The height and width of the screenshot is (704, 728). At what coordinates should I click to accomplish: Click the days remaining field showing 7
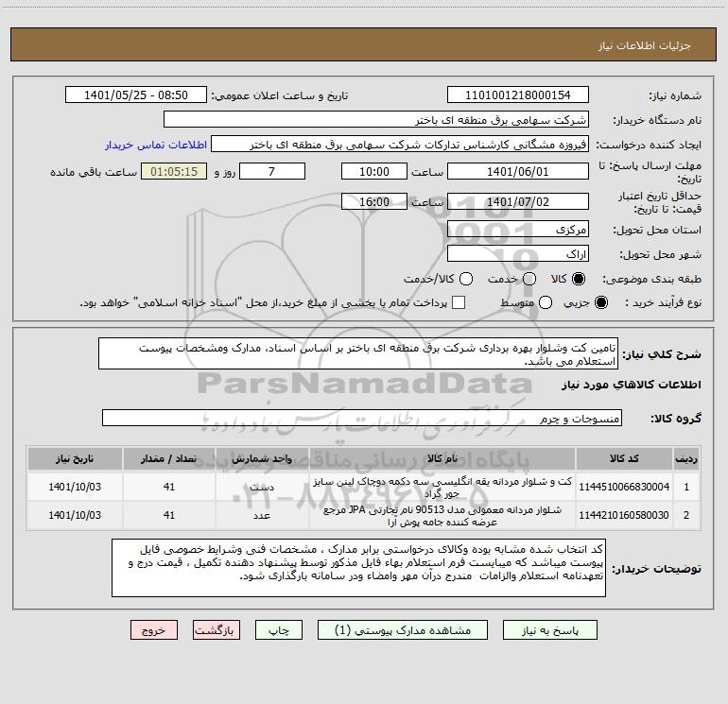tap(272, 171)
